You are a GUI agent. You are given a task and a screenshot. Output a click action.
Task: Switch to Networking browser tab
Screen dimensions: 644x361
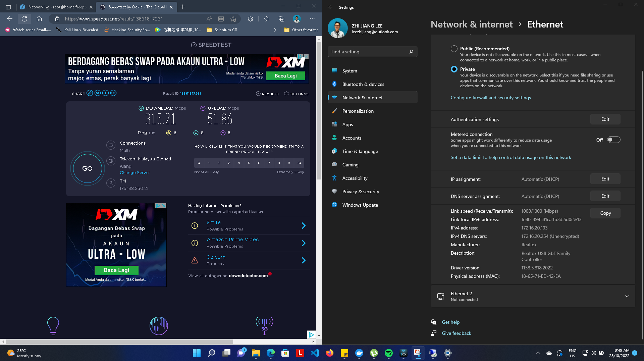pos(56,7)
